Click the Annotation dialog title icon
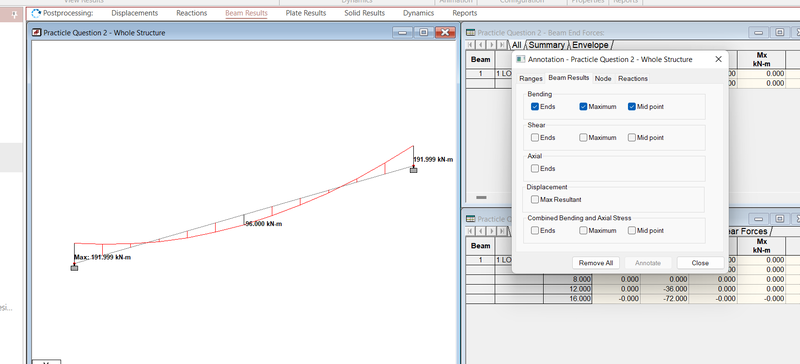 [x=520, y=59]
